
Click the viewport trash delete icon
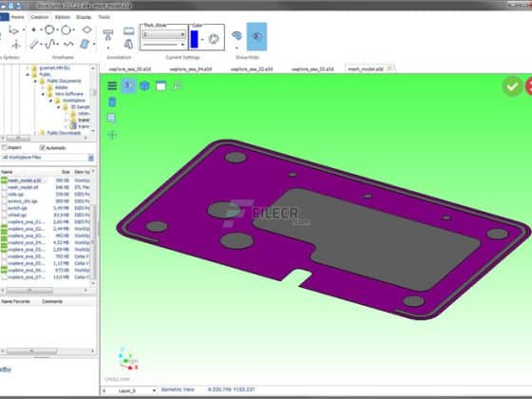click(112, 102)
